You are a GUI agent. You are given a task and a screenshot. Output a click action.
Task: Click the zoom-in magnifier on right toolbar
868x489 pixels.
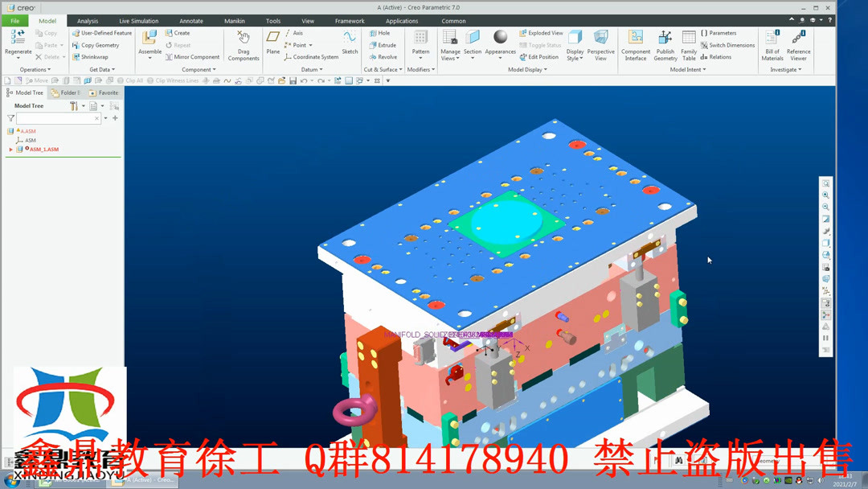[x=826, y=195]
